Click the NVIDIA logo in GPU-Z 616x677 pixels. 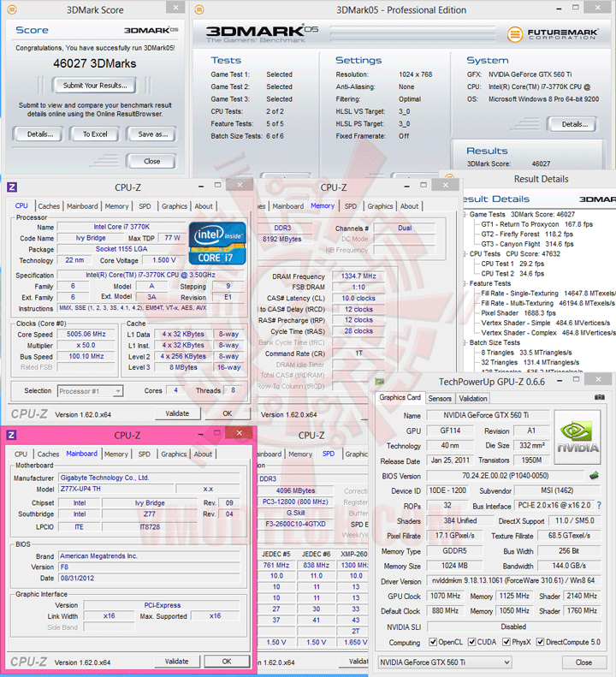[577, 437]
